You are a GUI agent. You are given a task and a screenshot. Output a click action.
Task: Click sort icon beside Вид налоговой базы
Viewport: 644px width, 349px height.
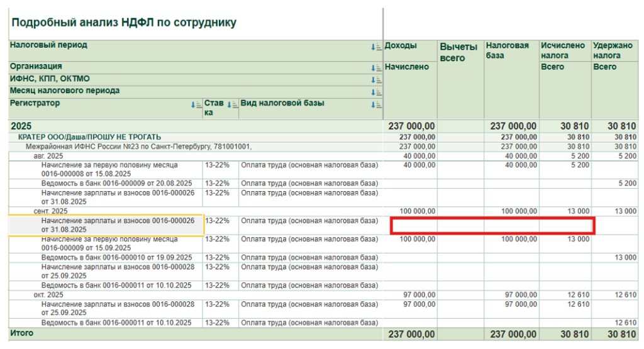(376, 105)
